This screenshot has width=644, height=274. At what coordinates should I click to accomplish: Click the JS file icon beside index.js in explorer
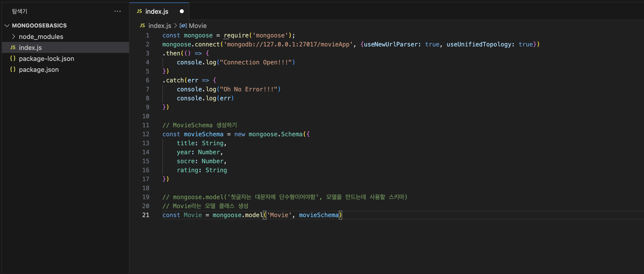point(13,47)
